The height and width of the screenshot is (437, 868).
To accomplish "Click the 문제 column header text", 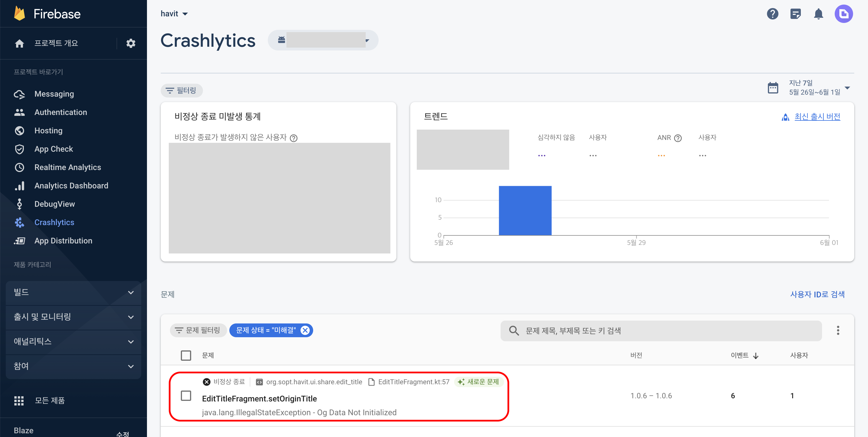I will [208, 356].
